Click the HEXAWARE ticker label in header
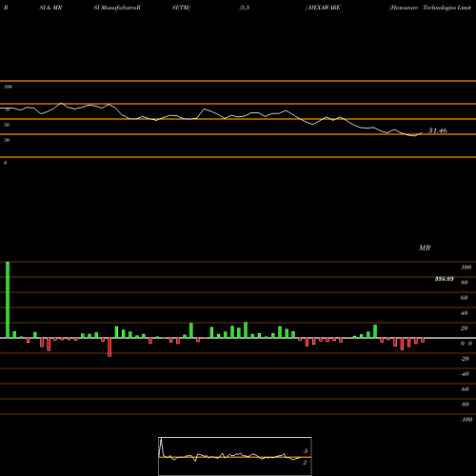Viewport: 476px width, 476px height. click(324, 8)
